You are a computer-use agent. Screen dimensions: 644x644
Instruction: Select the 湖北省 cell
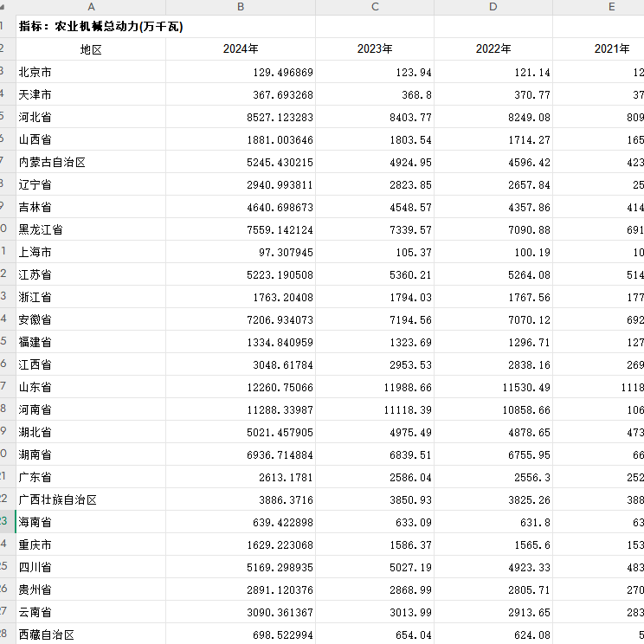[x=91, y=432]
